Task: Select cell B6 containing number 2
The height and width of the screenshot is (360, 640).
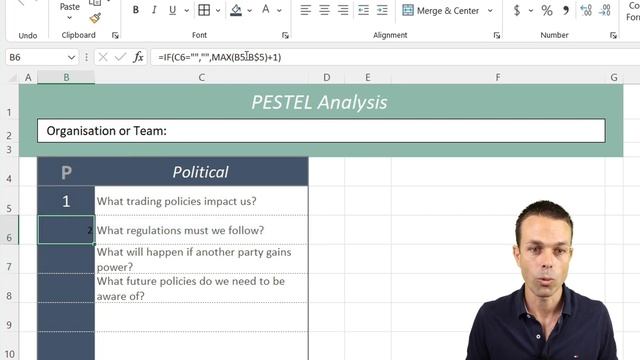Action: coord(66,230)
